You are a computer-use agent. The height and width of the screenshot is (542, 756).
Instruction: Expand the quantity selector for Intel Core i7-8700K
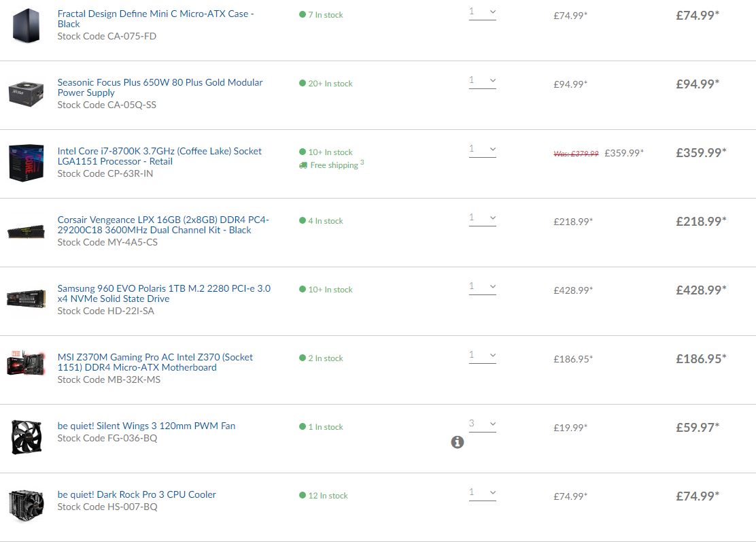tap(483, 150)
